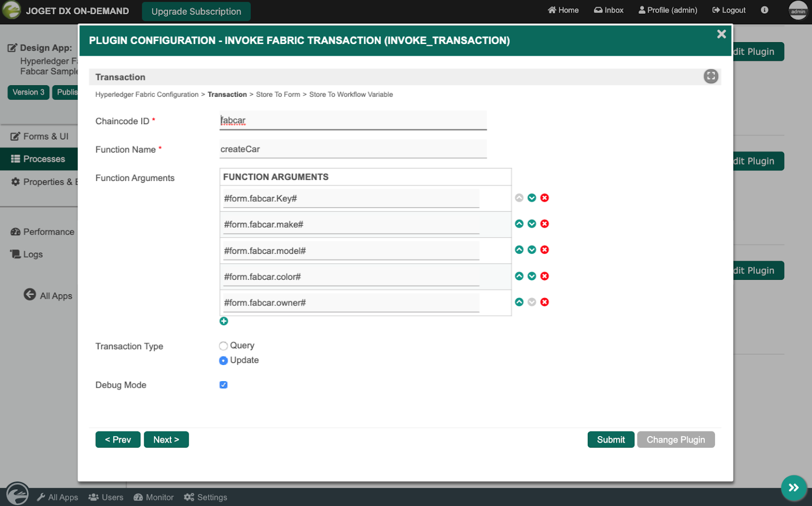Edit the #form.fabcar.make# argument field
This screenshot has width=812, height=506.
[x=351, y=224]
